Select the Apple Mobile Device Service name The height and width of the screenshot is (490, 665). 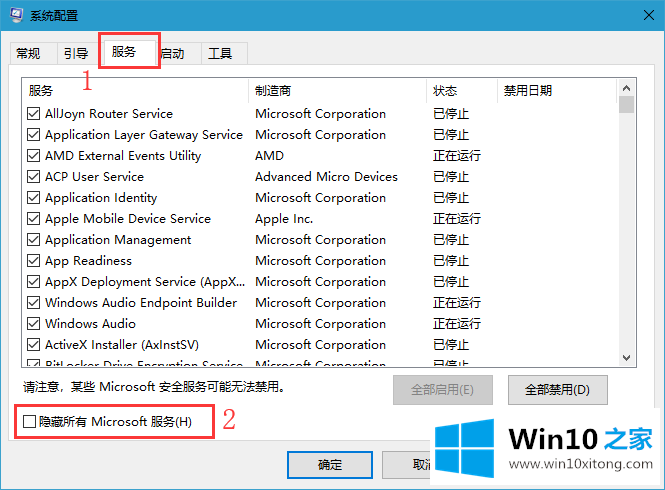pyautogui.click(x=128, y=218)
